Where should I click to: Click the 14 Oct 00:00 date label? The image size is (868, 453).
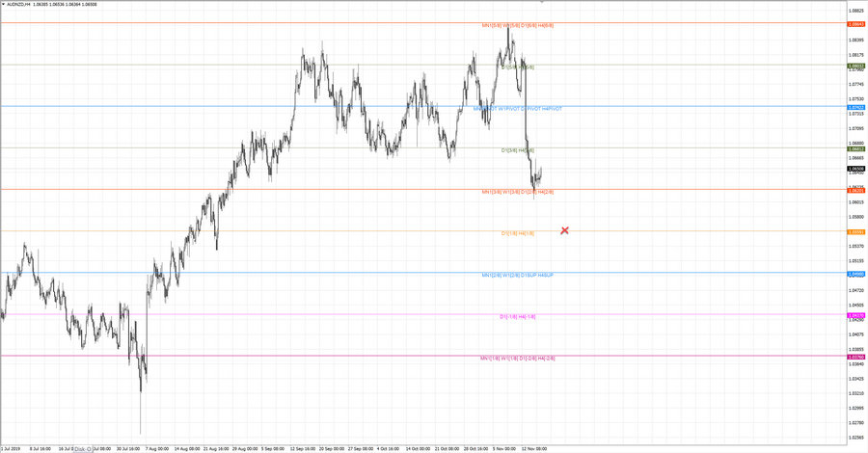tap(418, 449)
